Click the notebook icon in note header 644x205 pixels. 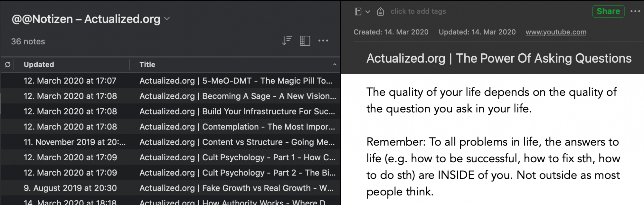358,12
